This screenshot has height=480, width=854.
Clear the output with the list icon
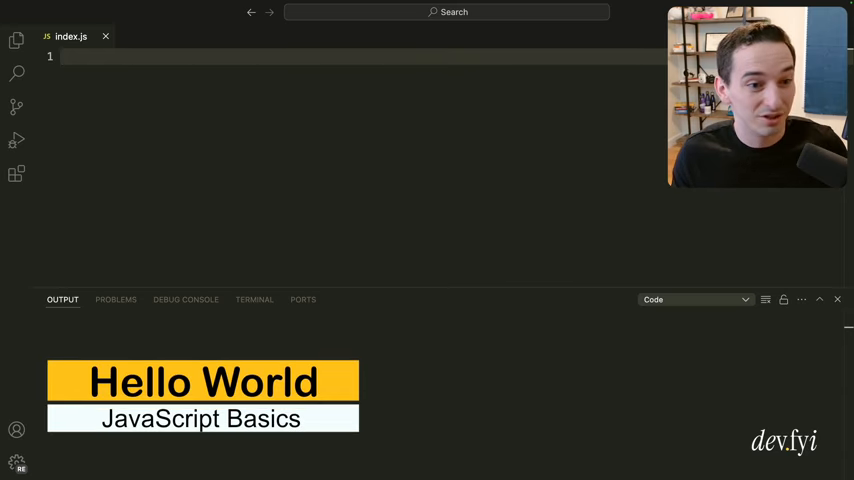[x=766, y=300]
